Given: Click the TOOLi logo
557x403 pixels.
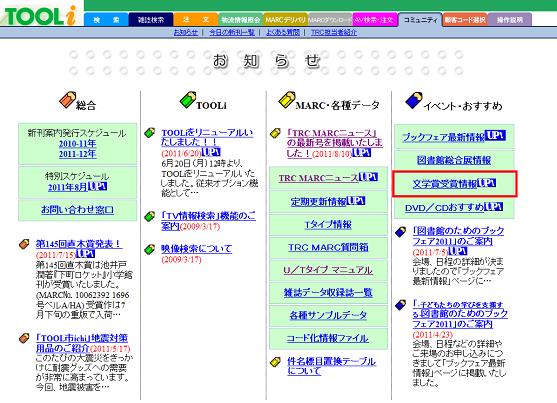Looking at the screenshot, I should pos(40,15).
